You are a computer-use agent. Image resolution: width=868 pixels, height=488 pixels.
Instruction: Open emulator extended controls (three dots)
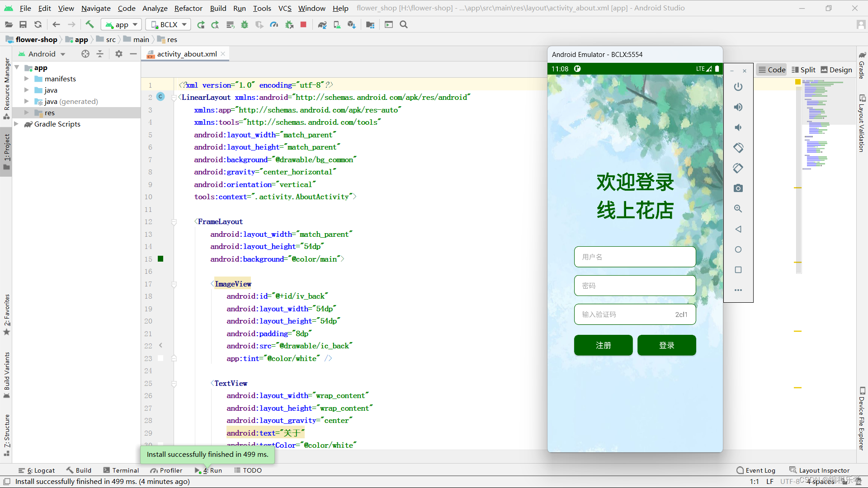pyautogui.click(x=738, y=290)
